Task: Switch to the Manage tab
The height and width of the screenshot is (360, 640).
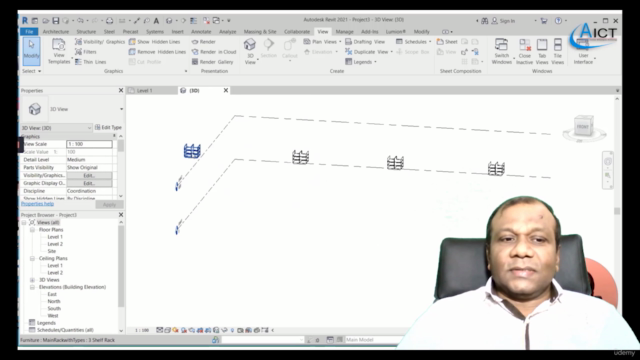Action: coord(344,31)
